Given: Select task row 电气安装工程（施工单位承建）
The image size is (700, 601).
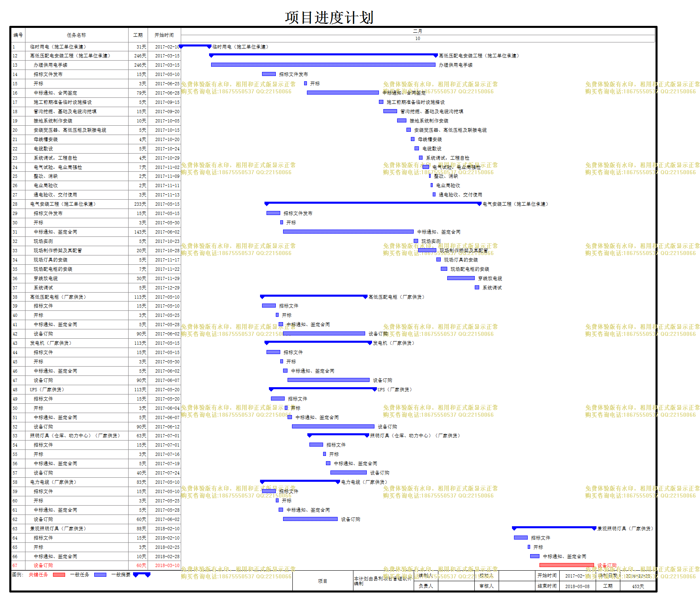Looking at the screenshot, I should coord(96,204).
